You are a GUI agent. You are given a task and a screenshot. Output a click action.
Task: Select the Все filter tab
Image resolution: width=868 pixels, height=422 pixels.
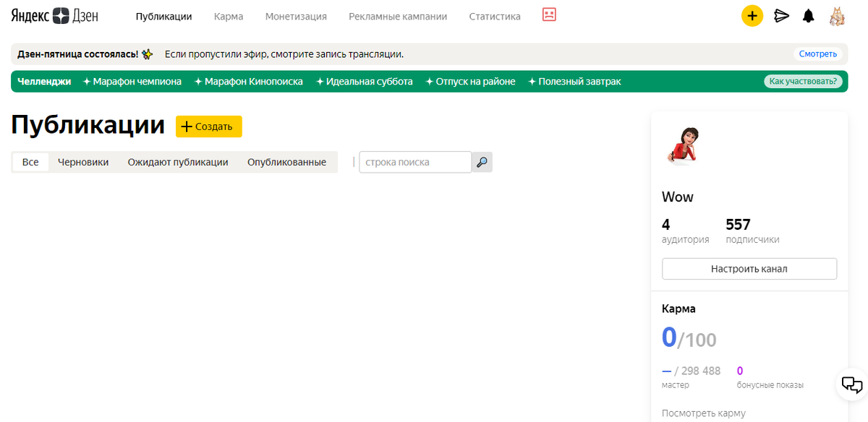pyautogui.click(x=30, y=162)
